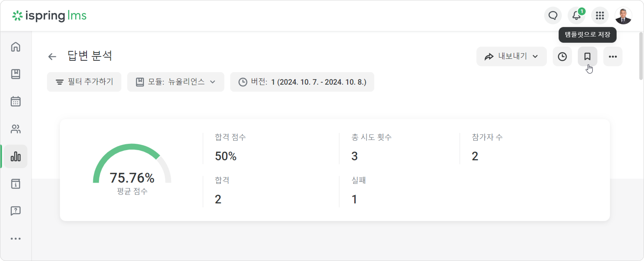
Task: Click the clock schedule report icon
Action: coord(562,57)
